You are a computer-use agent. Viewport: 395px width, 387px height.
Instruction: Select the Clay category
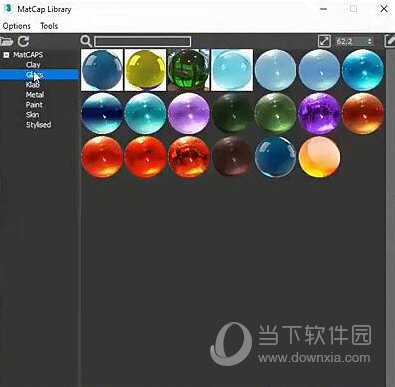coord(33,65)
